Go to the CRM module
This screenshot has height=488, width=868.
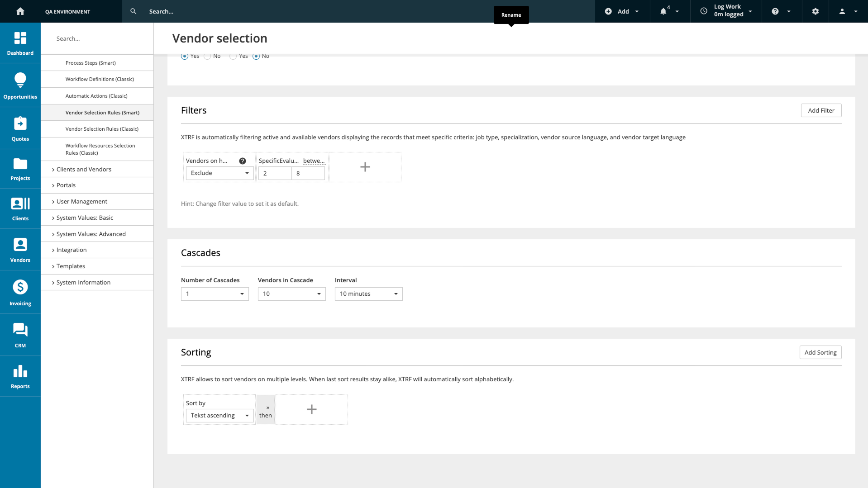pos(20,335)
